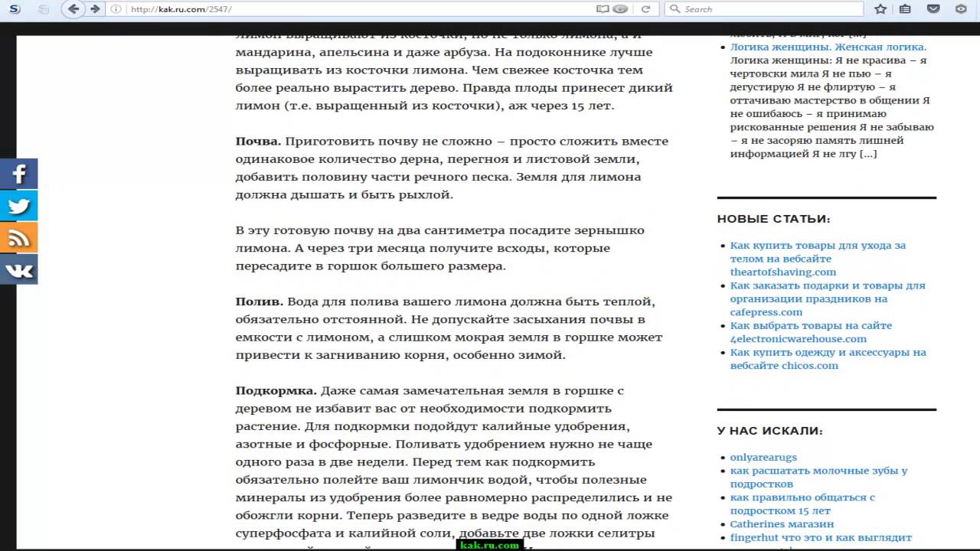Open article about cafepress.com gifts
The image size is (980, 551).
pyautogui.click(x=828, y=298)
